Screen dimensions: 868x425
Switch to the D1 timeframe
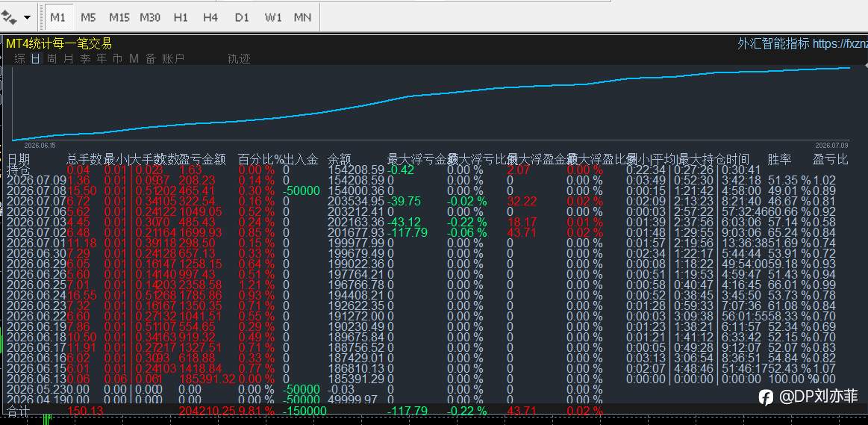pyautogui.click(x=242, y=17)
